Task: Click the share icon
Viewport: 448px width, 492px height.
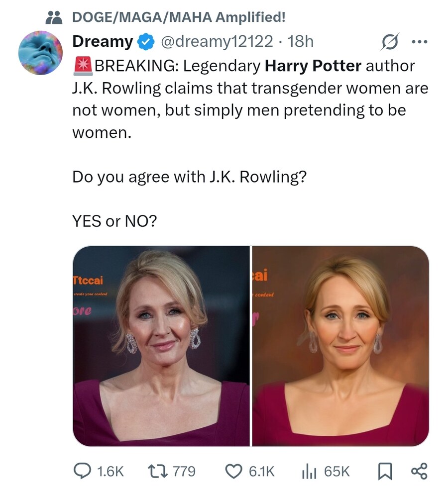Action: 419,471
